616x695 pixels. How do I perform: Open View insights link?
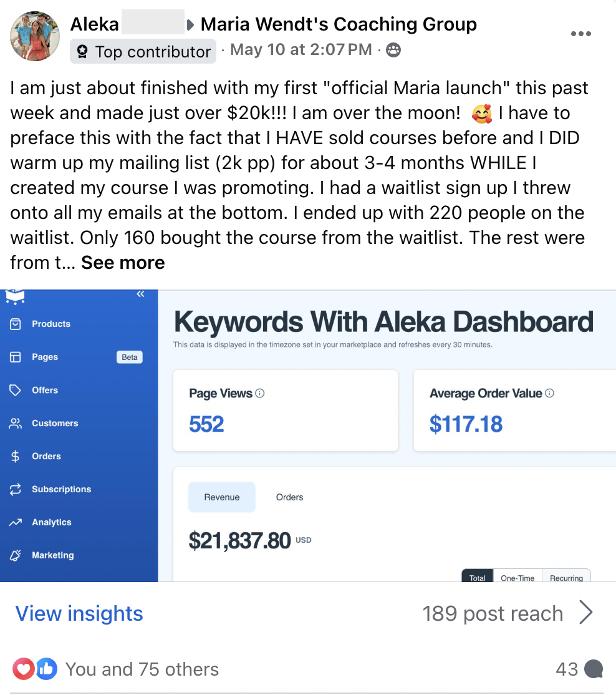pyautogui.click(x=79, y=614)
